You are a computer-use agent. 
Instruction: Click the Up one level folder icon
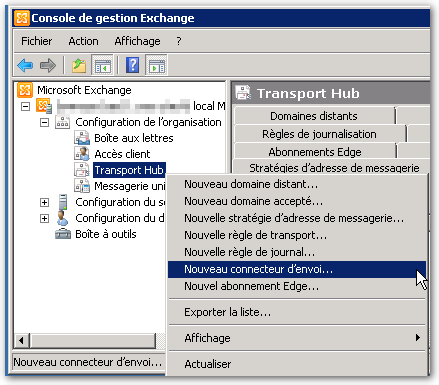79,65
